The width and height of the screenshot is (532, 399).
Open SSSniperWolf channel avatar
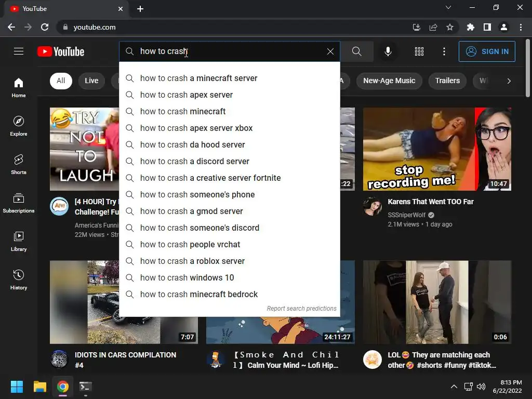[x=372, y=206]
